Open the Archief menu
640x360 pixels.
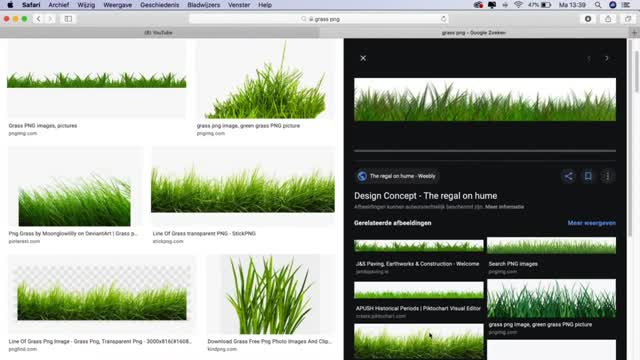pos(59,5)
